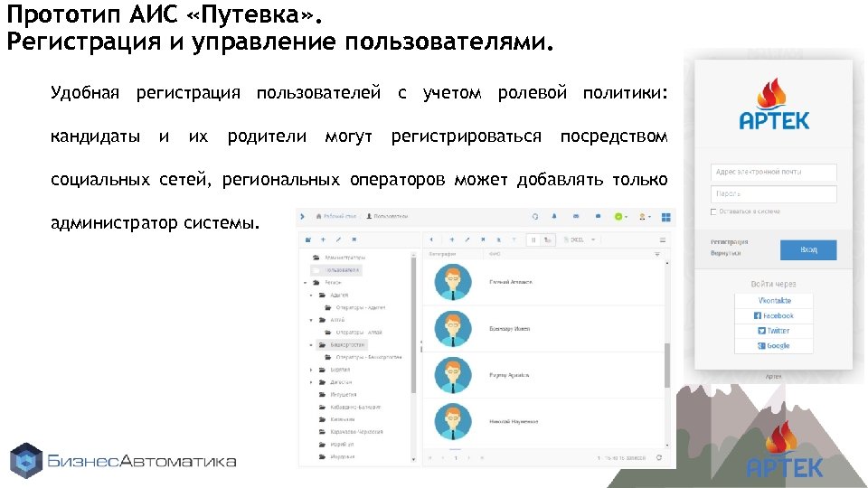Click add-folder icon in tree toolbar
Viewport: 868px width, 488px height.
coord(308,239)
